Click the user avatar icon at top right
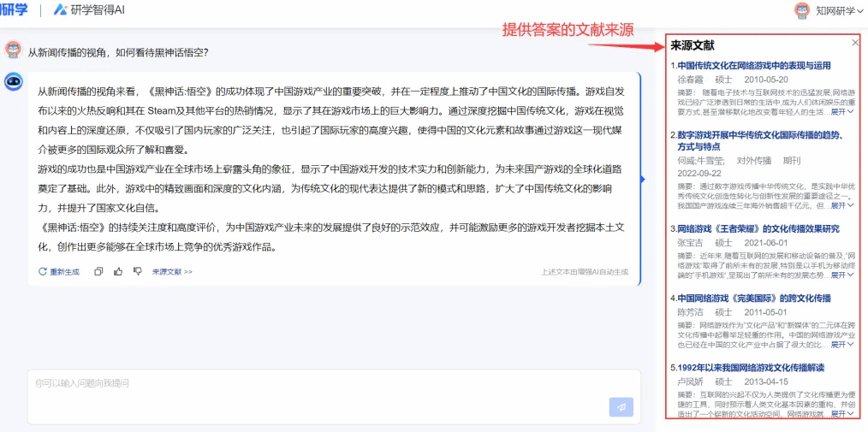868x432 pixels. (802, 10)
